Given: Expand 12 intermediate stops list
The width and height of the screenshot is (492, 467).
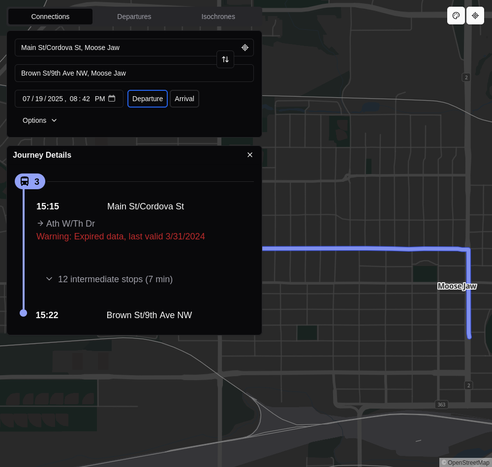Looking at the screenshot, I should pyautogui.click(x=109, y=279).
